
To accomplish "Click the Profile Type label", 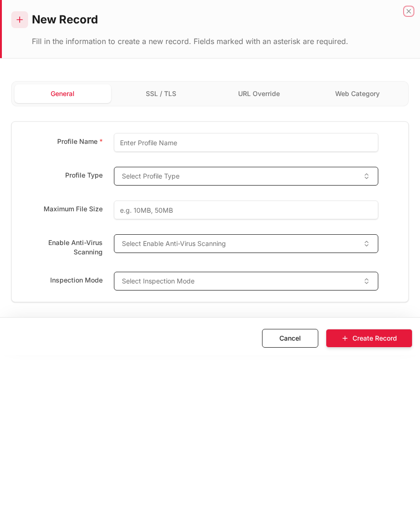I will pos(84,175).
